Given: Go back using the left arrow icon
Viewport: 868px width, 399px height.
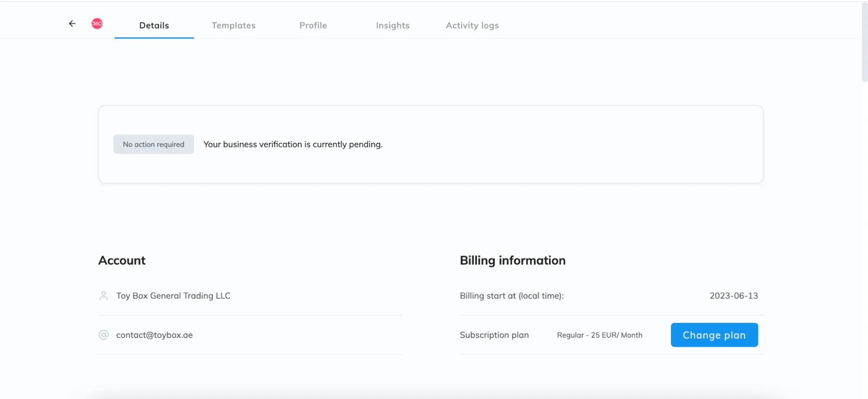Looking at the screenshot, I should click(72, 24).
